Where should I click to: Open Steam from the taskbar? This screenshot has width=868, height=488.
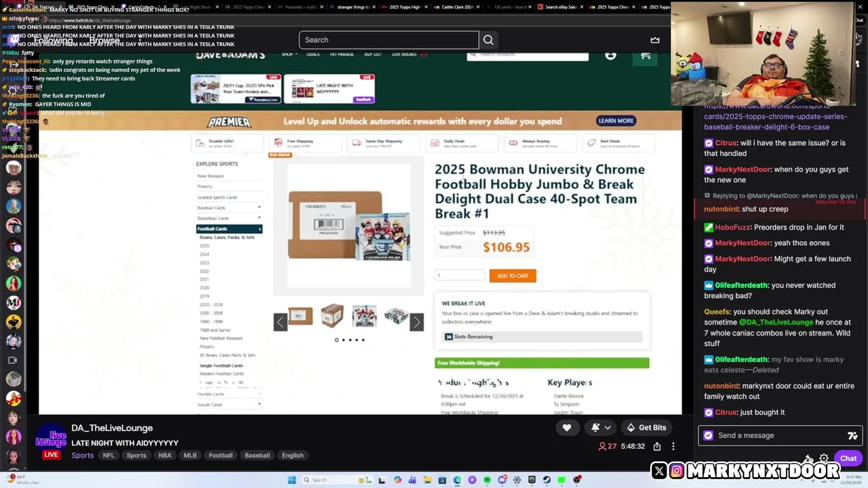pos(547,480)
